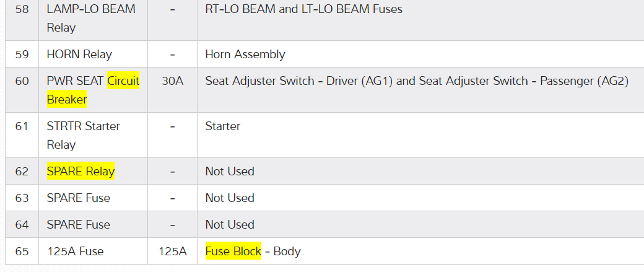The width and height of the screenshot is (644, 272).
Task: Select the 125A rating cell
Action: (x=172, y=251)
